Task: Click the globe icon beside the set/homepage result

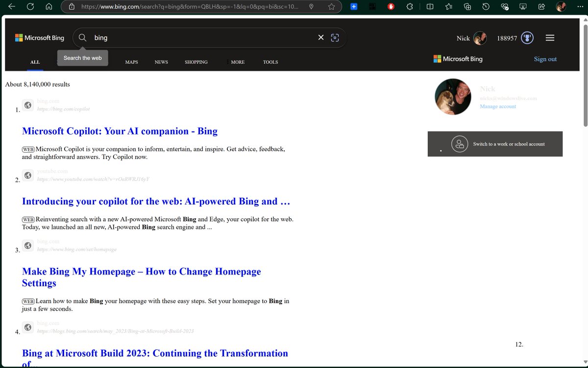Action: 28,245
